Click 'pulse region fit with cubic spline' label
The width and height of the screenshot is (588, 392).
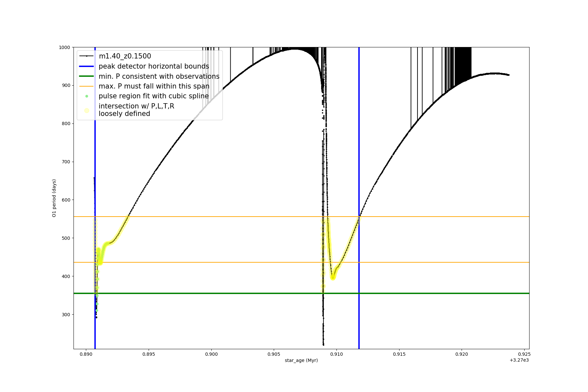coord(154,96)
